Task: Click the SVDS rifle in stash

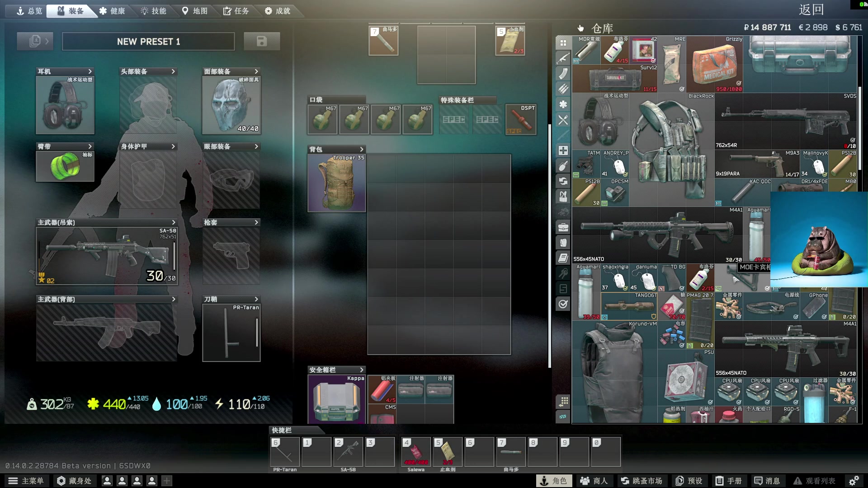Action: tap(786, 121)
